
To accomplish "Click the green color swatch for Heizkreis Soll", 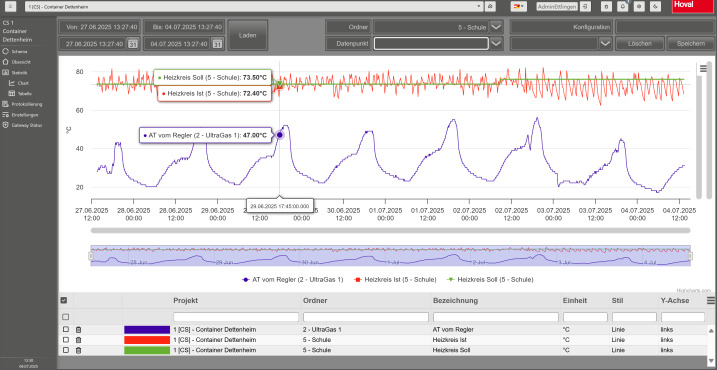I will 147,350.
